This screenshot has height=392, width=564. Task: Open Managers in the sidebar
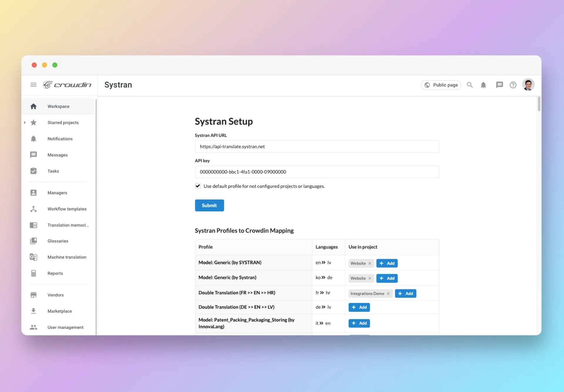(58, 193)
